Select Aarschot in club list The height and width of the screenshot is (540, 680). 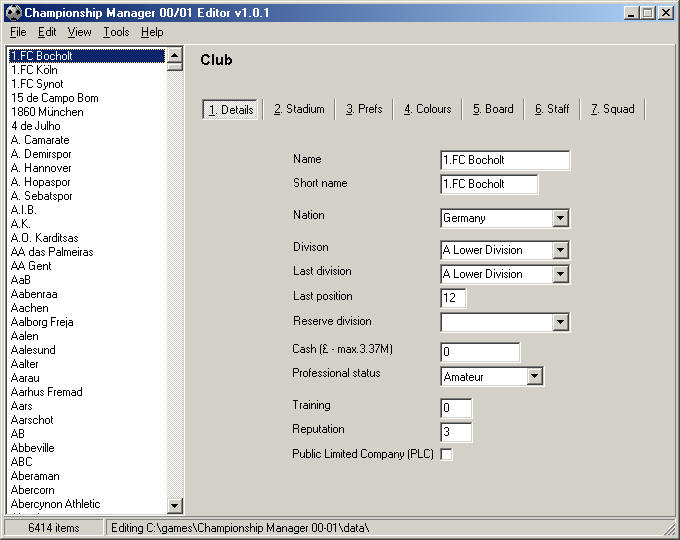coord(87,419)
